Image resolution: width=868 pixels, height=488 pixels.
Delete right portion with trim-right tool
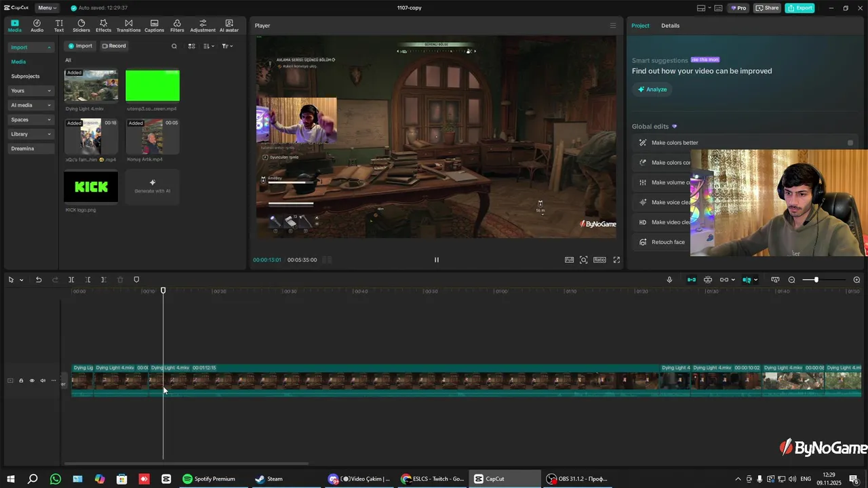click(103, 280)
